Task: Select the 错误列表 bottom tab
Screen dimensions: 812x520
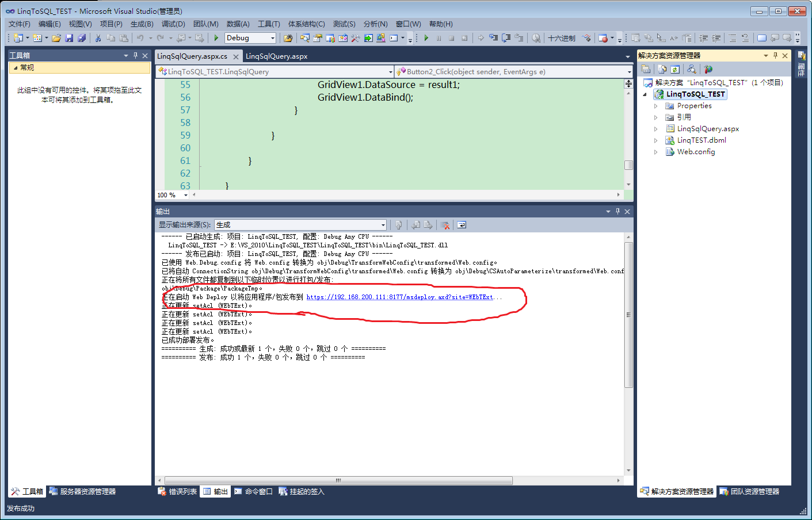Action: (178, 492)
